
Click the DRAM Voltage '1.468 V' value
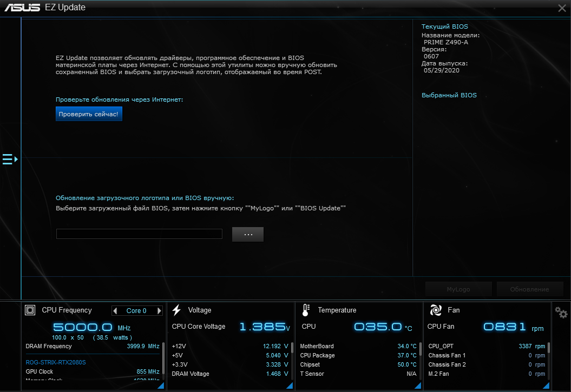(277, 374)
